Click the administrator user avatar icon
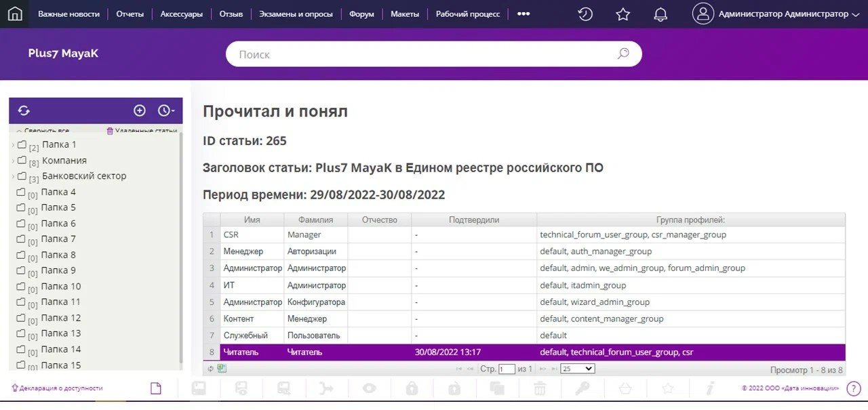Screen dimensions: 868x410 [x=703, y=14]
